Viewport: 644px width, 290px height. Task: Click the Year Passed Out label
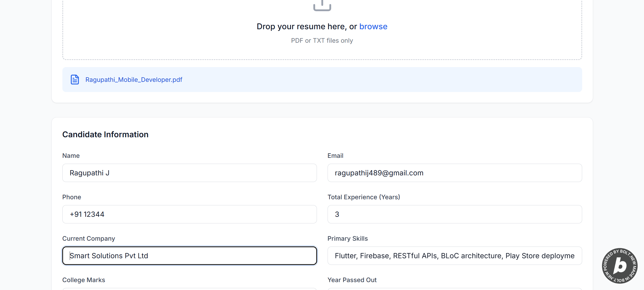click(352, 280)
